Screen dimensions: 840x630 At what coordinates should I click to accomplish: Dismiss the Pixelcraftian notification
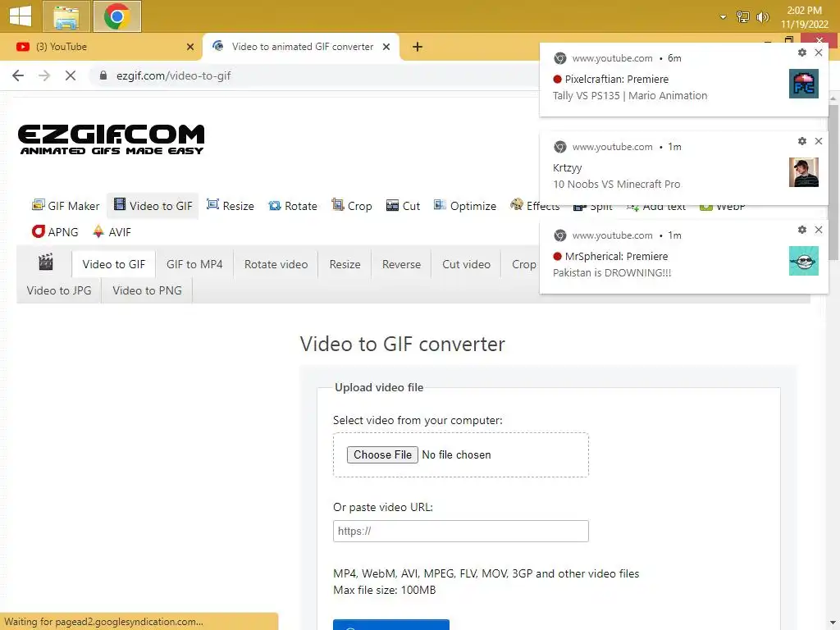[x=819, y=52]
